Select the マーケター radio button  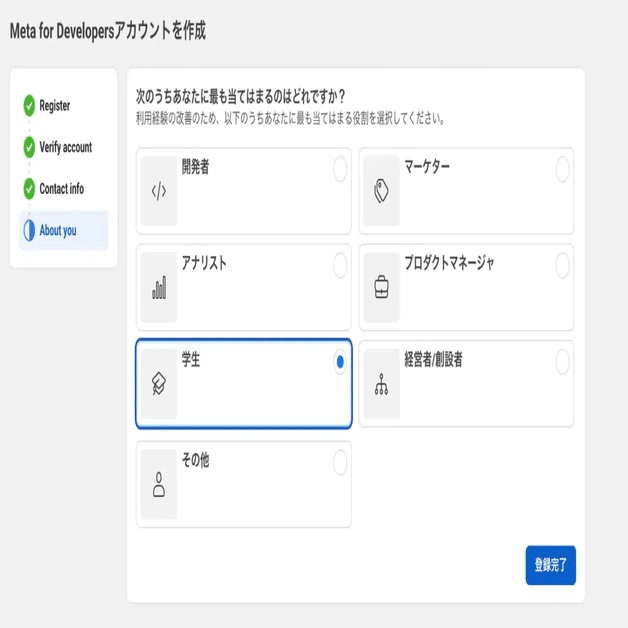click(562, 170)
